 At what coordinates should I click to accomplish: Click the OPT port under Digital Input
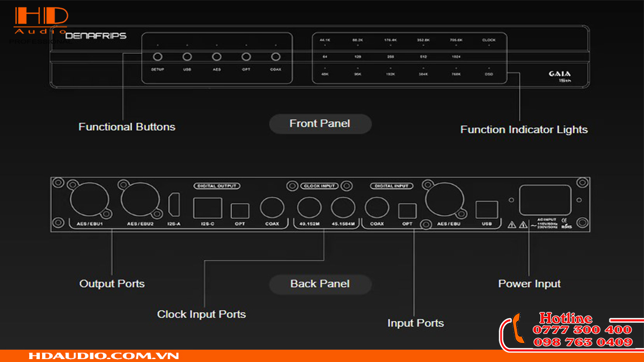407,211
